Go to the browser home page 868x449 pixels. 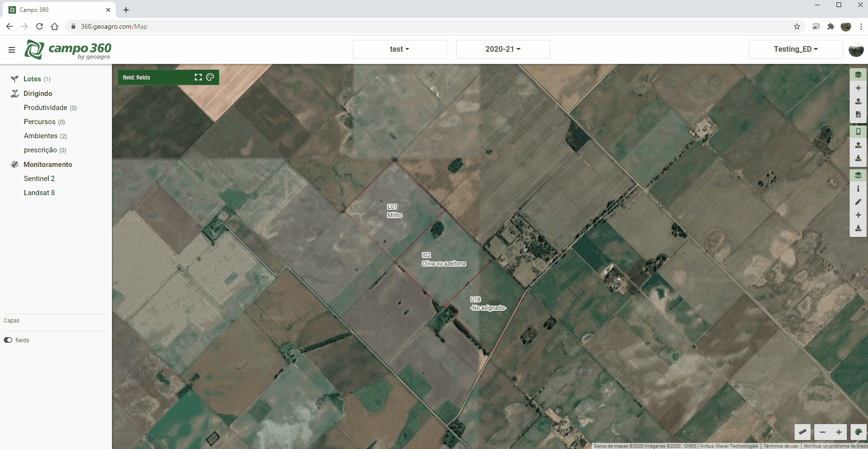tap(55, 26)
